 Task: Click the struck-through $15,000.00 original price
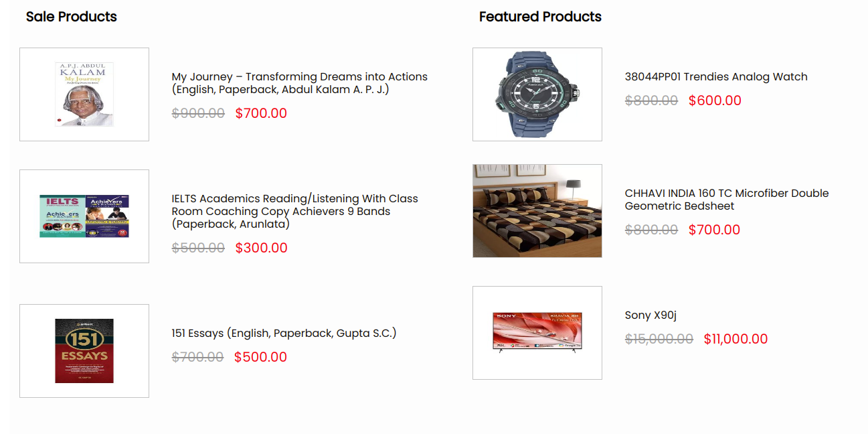[x=659, y=339]
